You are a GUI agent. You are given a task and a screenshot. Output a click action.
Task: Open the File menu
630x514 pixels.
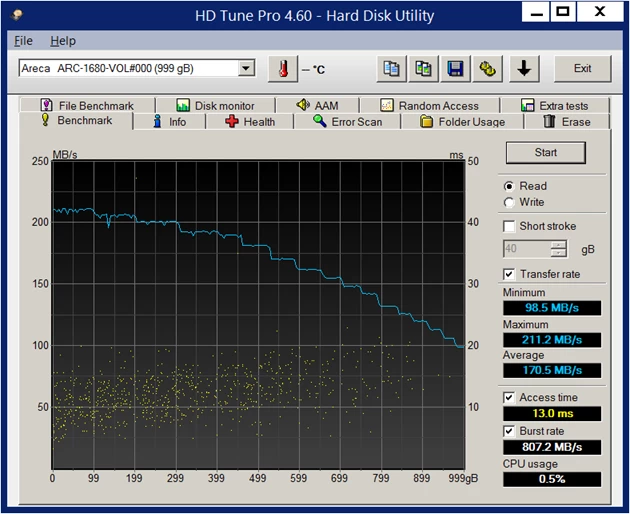click(23, 41)
